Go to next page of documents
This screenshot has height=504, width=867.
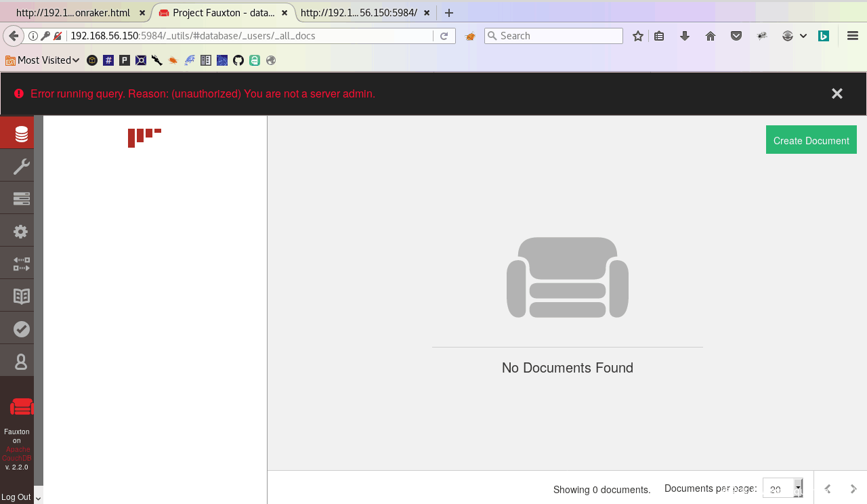(853, 488)
